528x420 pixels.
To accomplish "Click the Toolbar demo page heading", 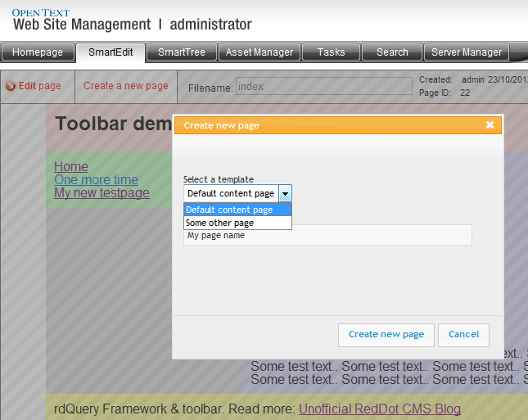I will point(114,124).
